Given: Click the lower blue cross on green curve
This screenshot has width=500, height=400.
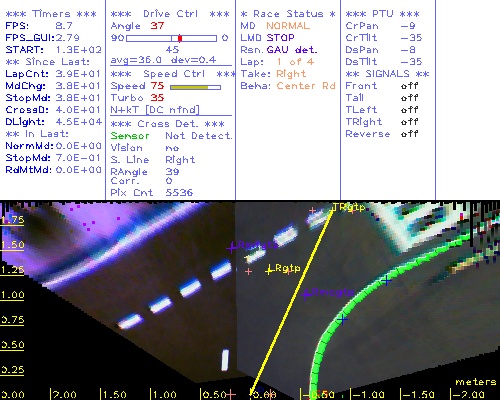Looking at the screenshot, I should 342,319.
